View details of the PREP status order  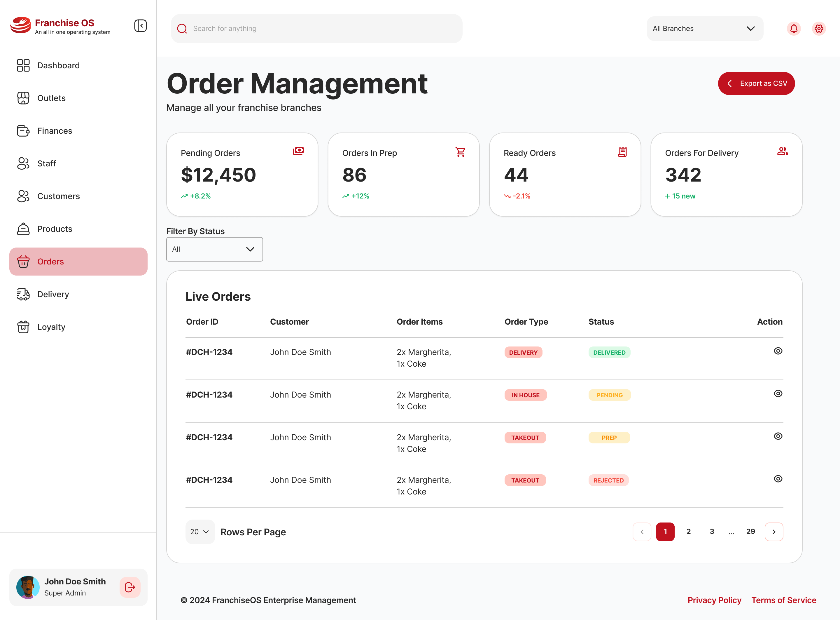778,436
